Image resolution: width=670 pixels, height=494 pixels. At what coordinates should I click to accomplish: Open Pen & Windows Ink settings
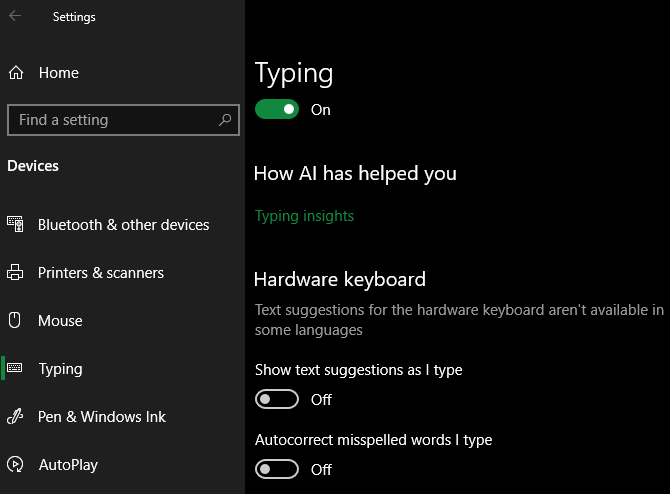102,417
